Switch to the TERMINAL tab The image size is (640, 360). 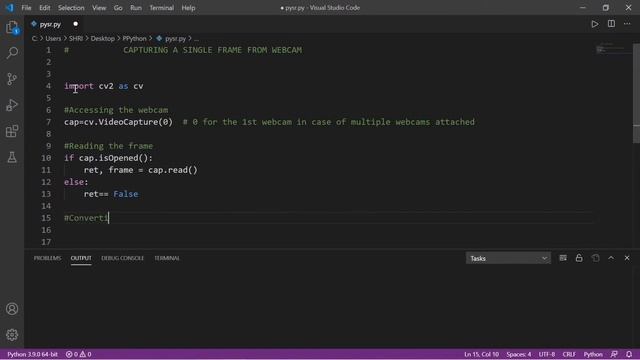tap(167, 258)
